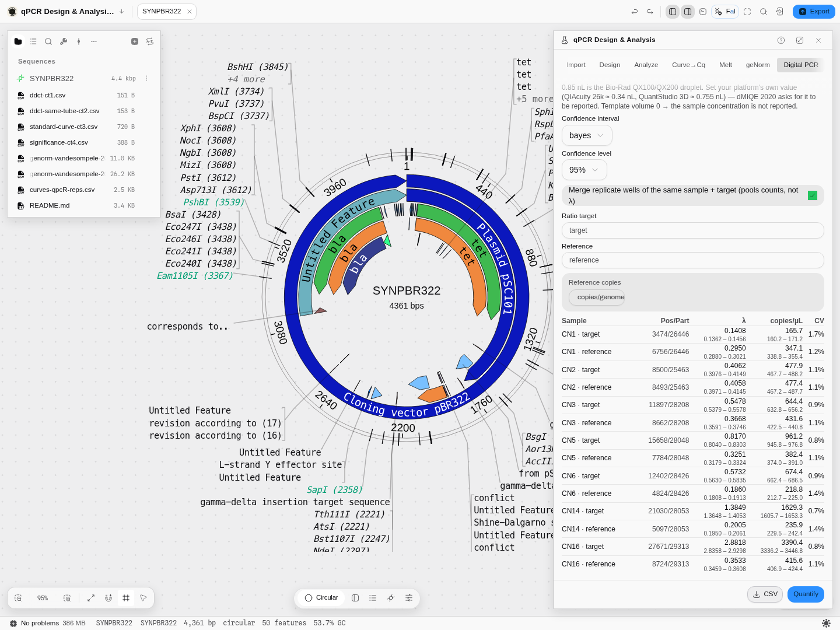The image size is (840, 630).
Task: Open the Curve→Cq tab
Action: point(688,65)
